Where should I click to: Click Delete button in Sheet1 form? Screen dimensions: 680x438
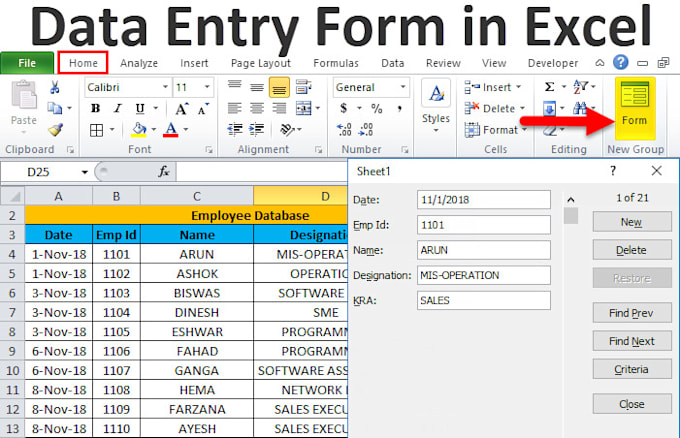coord(632,250)
